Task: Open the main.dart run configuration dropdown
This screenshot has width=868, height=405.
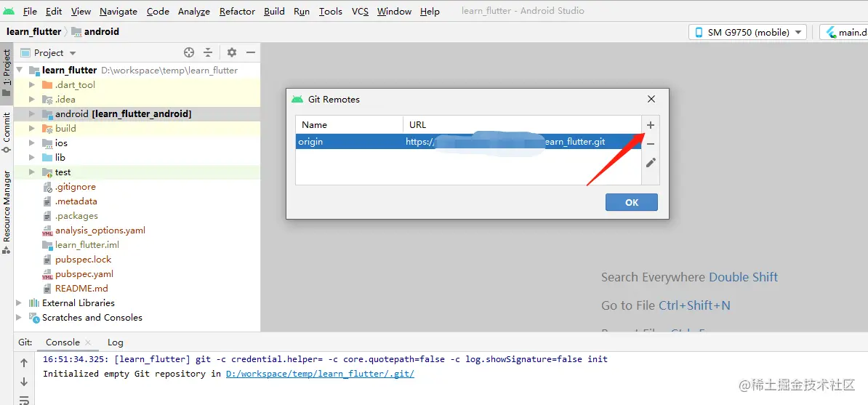Action: [844, 32]
